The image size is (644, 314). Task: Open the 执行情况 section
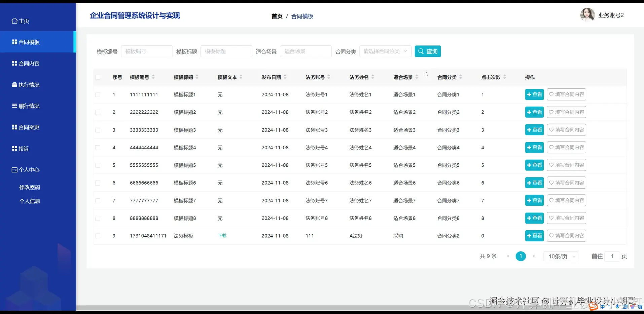[x=29, y=84]
